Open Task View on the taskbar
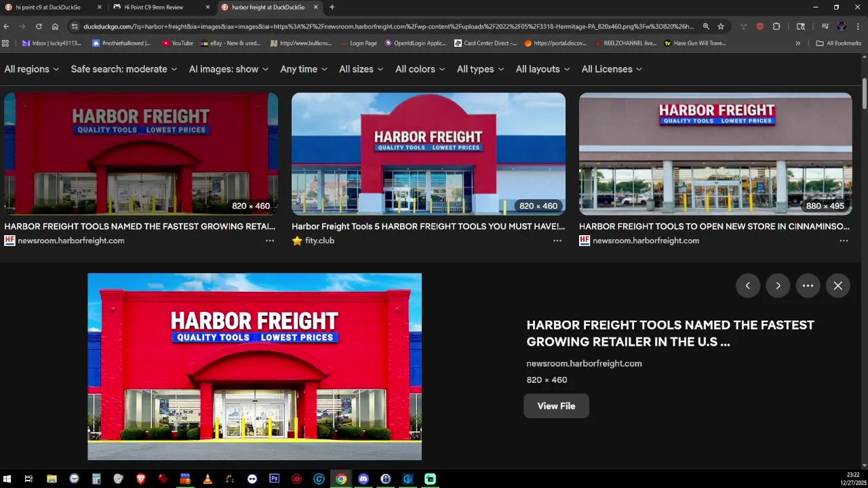This screenshot has height=488, width=868. pos(28,479)
